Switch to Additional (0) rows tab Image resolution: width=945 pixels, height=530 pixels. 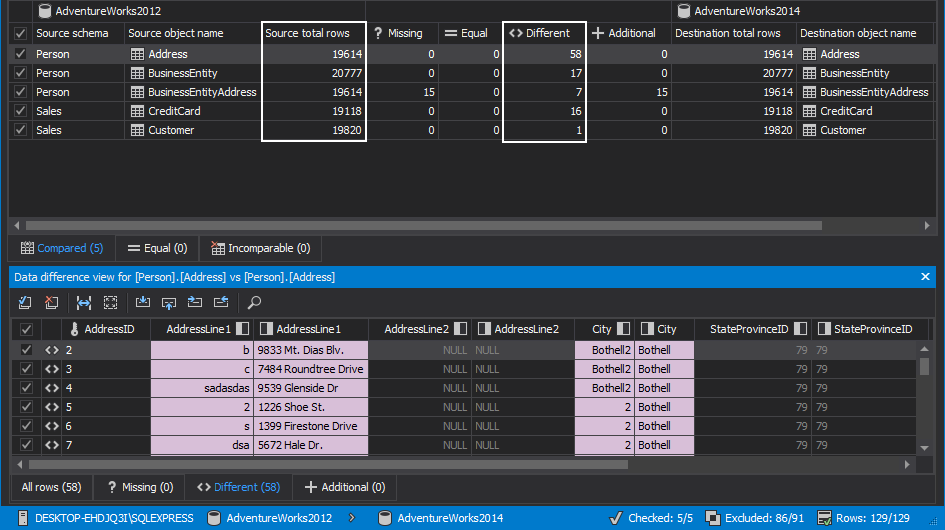pyautogui.click(x=344, y=487)
